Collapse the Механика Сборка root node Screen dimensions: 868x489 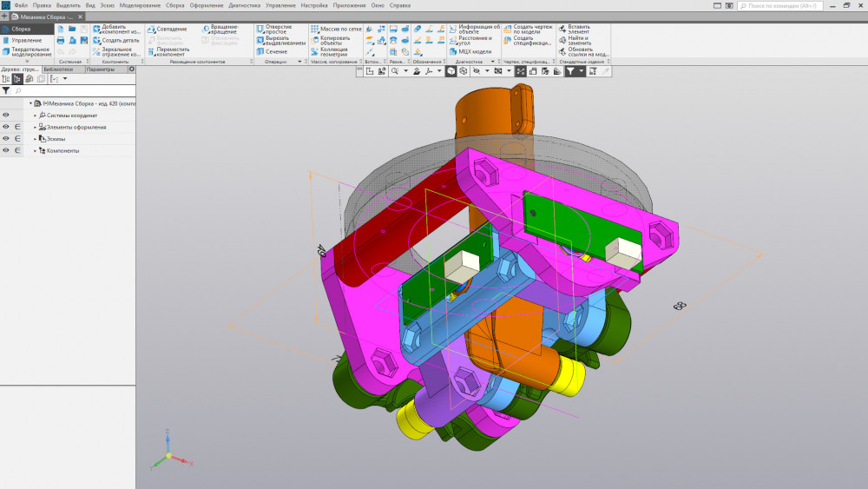pyautogui.click(x=30, y=102)
